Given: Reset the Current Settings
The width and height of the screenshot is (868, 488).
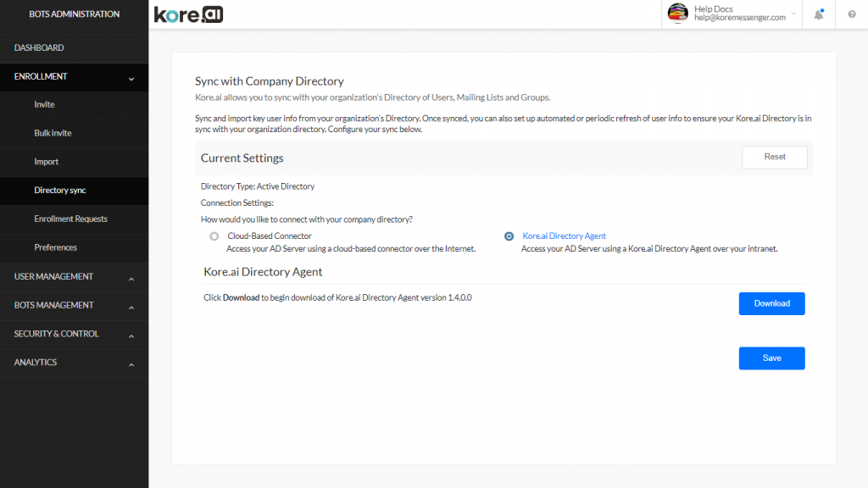Looking at the screenshot, I should (774, 157).
